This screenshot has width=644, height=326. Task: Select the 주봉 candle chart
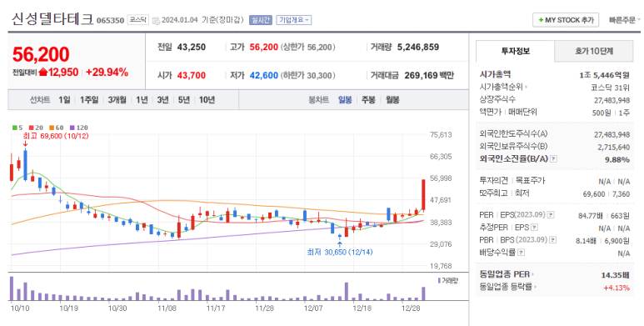(x=368, y=100)
